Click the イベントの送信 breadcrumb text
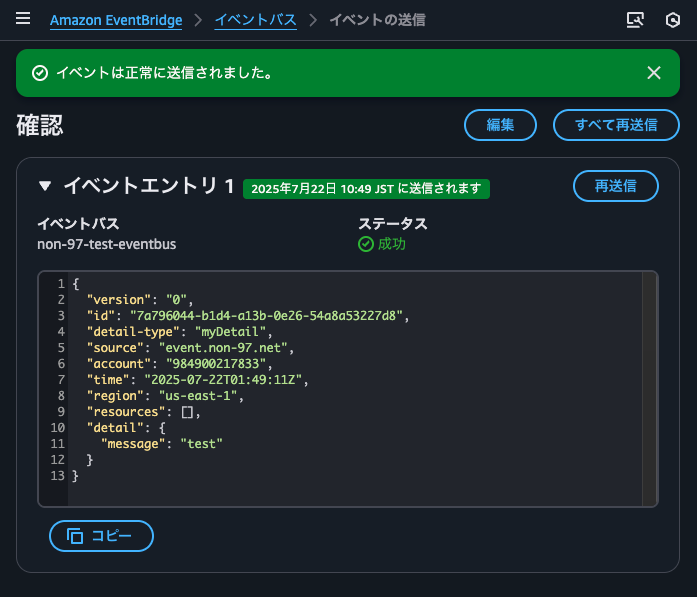The image size is (697, 597). (377, 20)
